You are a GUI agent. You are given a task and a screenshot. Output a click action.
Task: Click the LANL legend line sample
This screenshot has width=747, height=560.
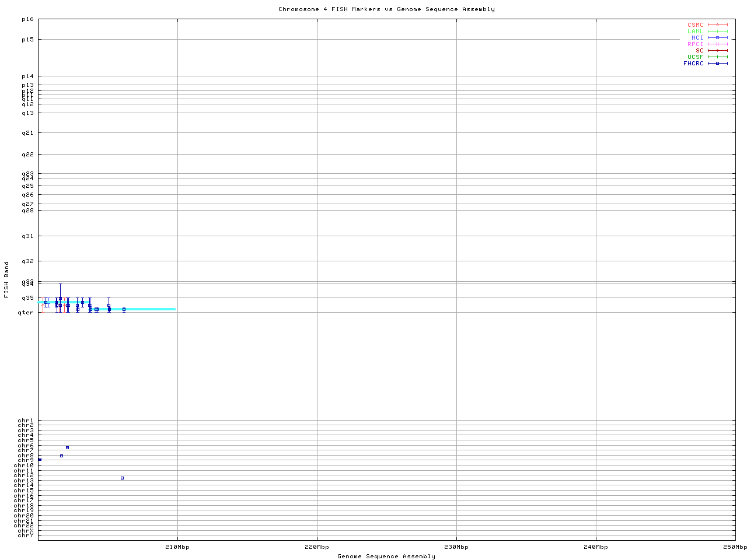click(717, 32)
